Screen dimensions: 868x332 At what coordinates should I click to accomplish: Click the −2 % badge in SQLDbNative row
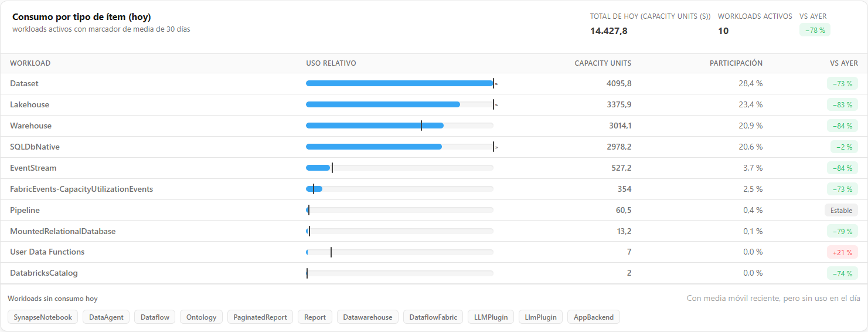tap(844, 147)
